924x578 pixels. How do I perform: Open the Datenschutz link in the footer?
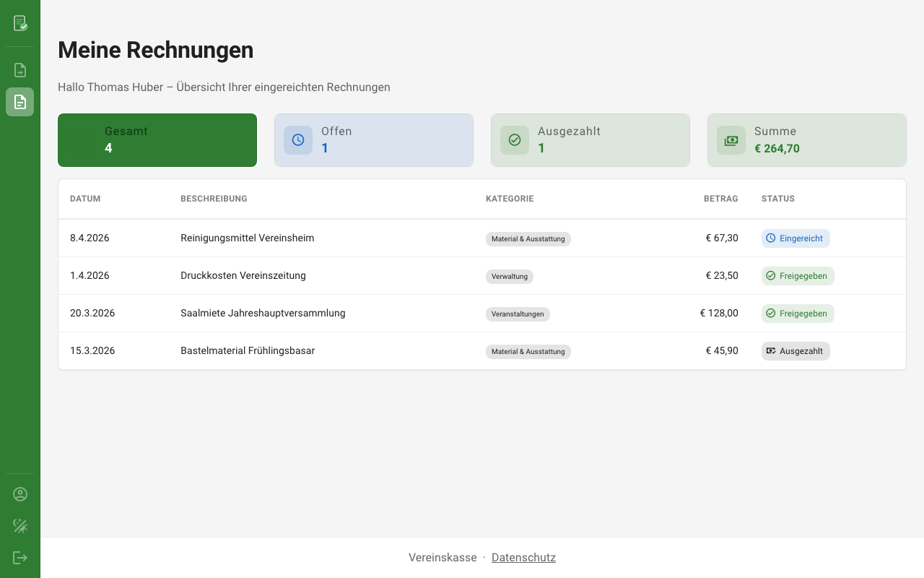pos(523,557)
